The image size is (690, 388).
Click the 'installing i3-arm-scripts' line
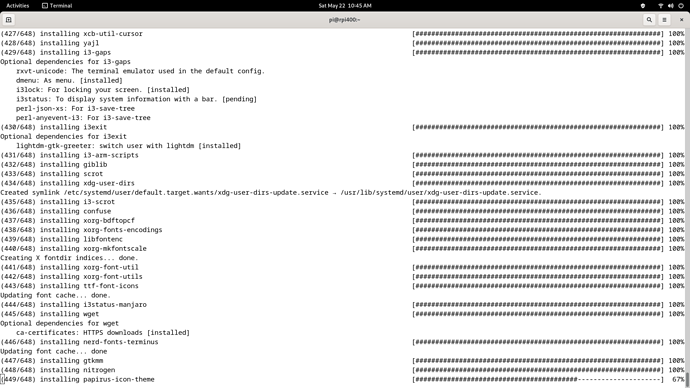[69, 155]
